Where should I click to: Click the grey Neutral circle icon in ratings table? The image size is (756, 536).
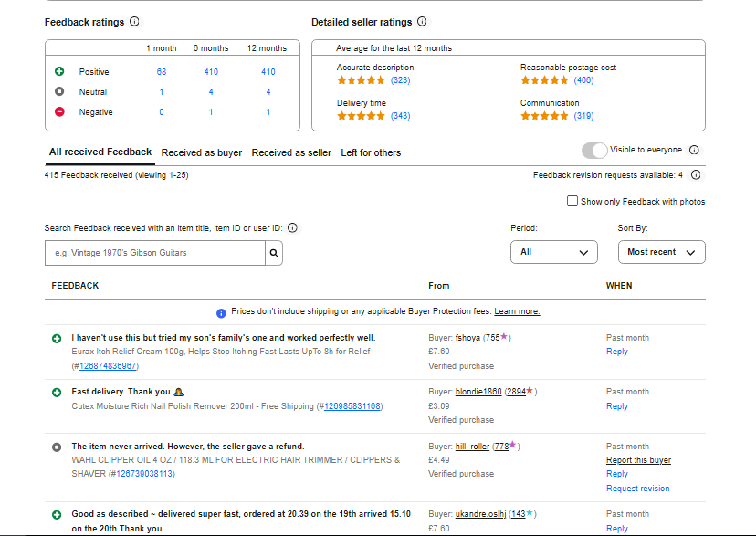[x=59, y=91]
